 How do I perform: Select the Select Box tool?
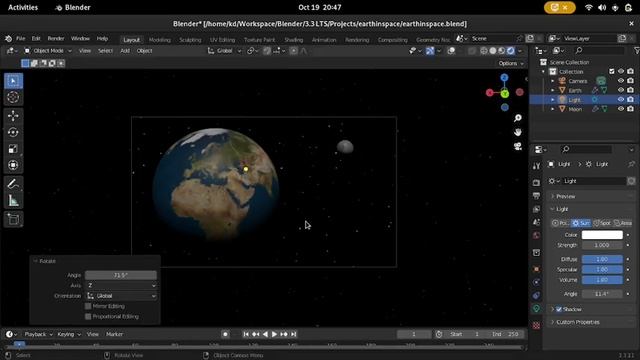[13, 81]
